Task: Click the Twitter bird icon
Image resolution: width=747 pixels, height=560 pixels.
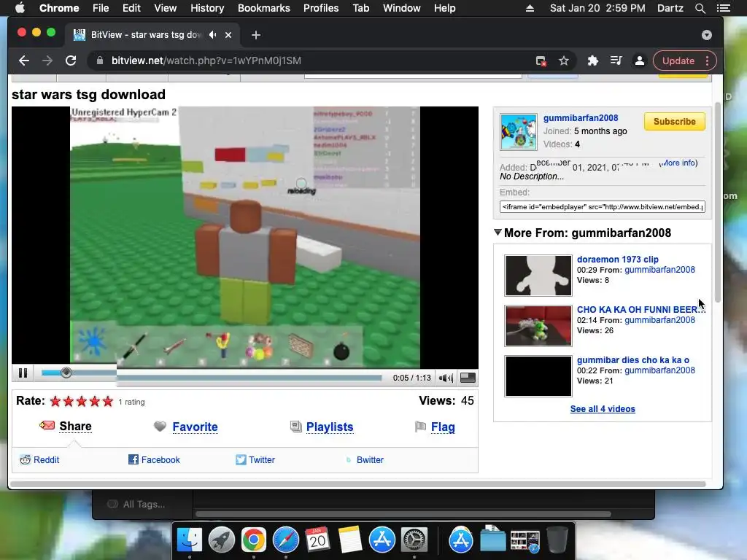Action: (241, 459)
